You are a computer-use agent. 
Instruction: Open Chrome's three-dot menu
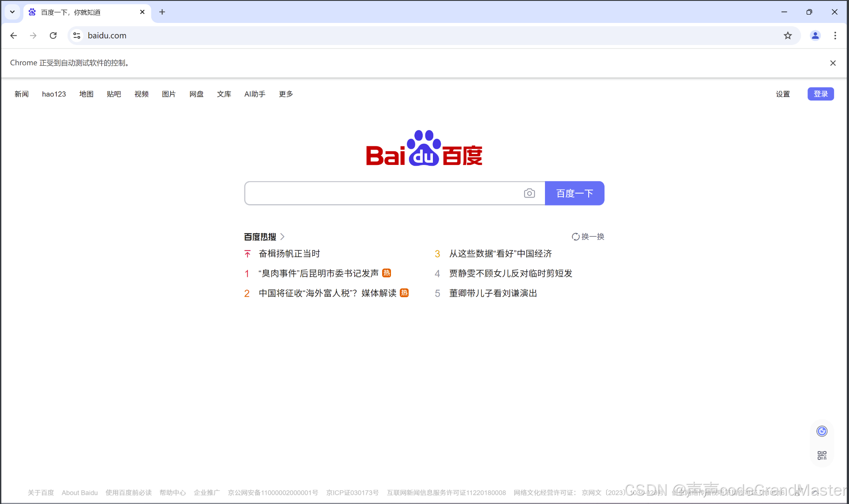point(835,36)
